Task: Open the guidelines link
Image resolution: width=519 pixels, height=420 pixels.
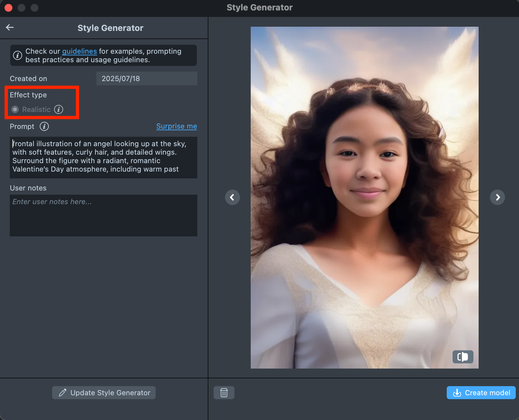Action: coord(79,51)
